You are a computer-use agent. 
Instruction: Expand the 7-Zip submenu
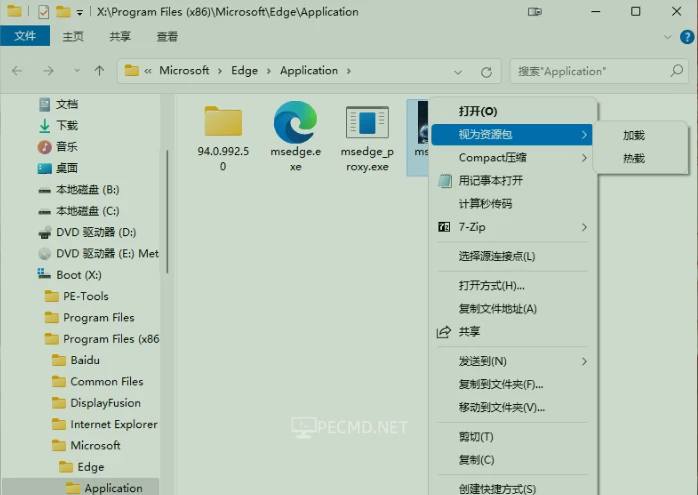[x=584, y=227]
